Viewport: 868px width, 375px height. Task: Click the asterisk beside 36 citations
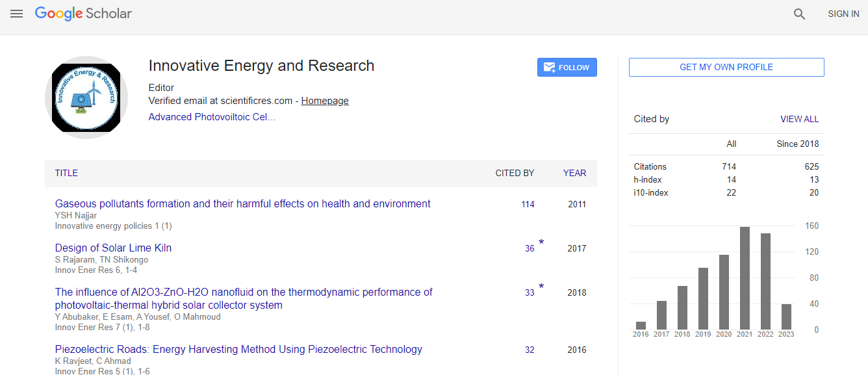coord(541,243)
